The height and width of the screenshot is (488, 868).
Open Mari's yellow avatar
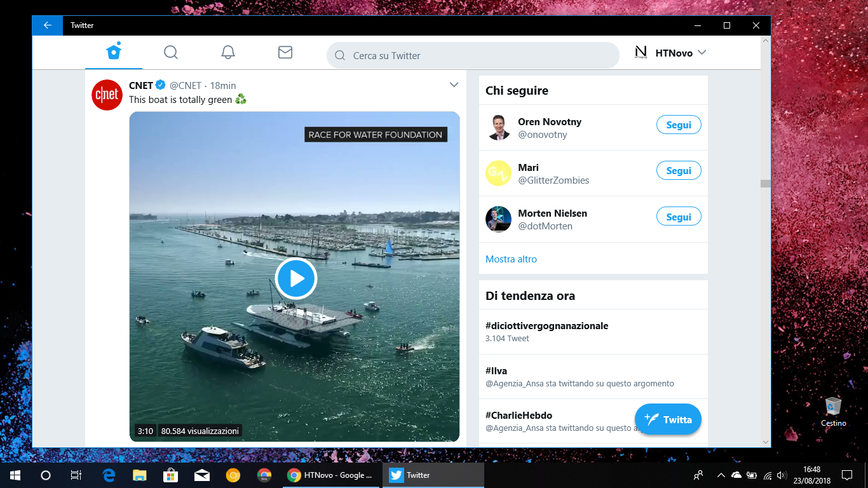pos(498,173)
